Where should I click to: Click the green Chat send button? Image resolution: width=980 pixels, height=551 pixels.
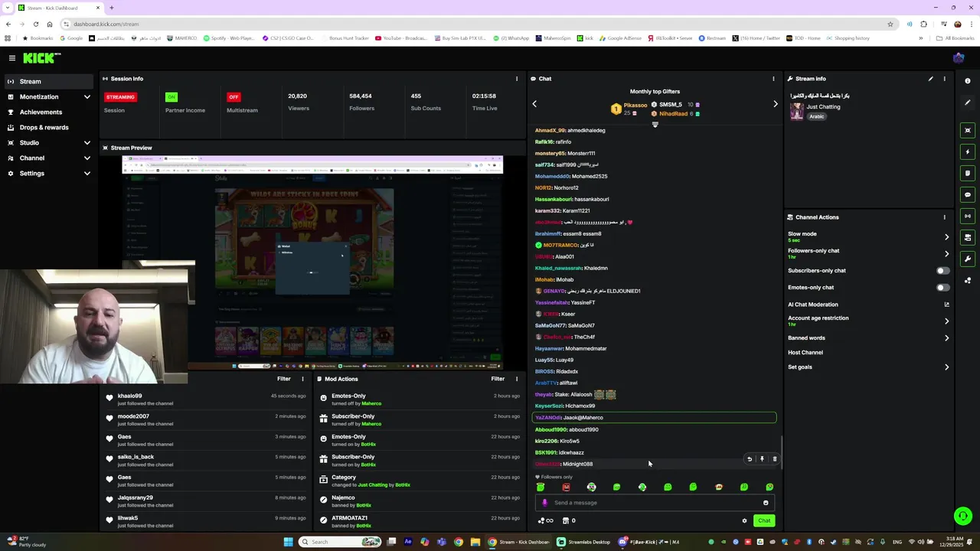pos(764,520)
